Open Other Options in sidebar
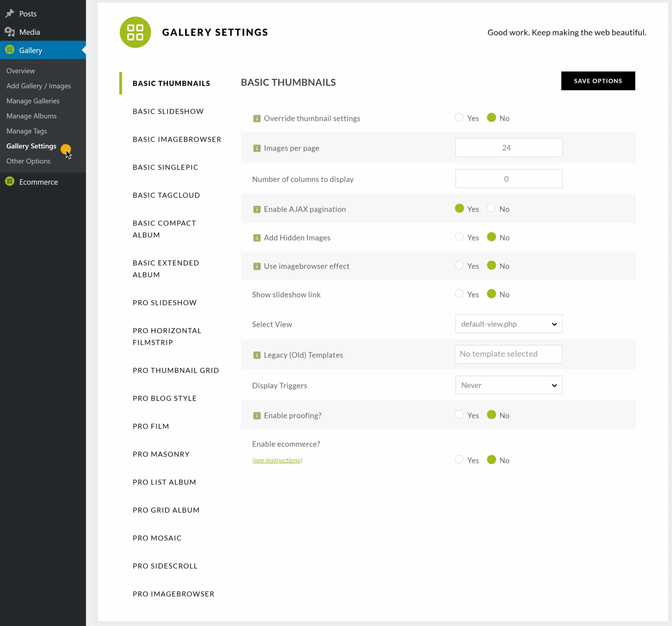The width and height of the screenshot is (672, 626). [x=29, y=161]
